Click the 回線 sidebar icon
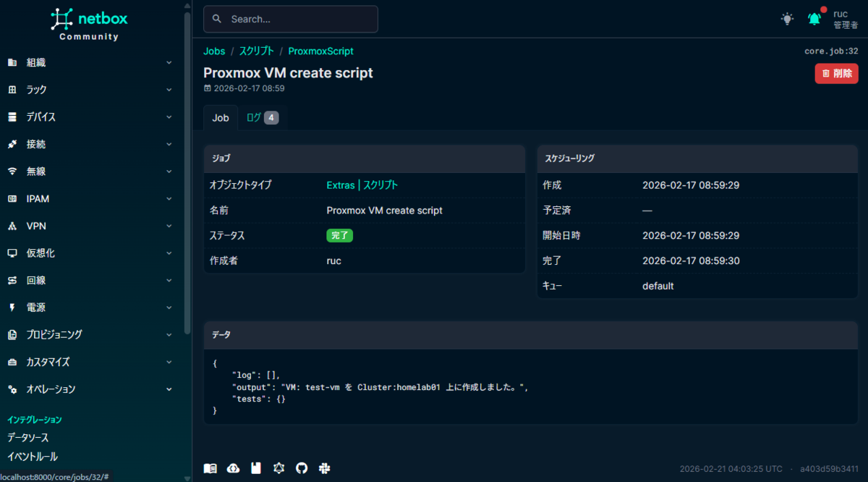 tap(12, 280)
